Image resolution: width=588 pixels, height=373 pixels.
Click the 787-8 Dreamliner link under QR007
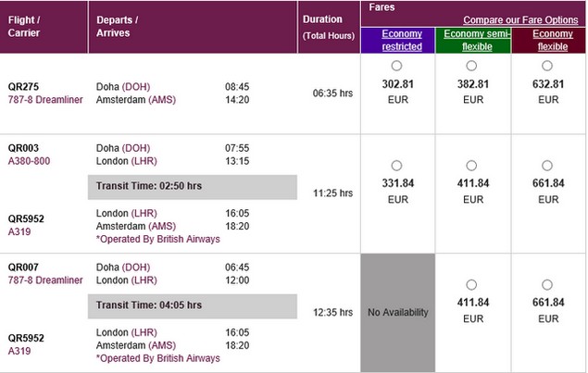[45, 280]
